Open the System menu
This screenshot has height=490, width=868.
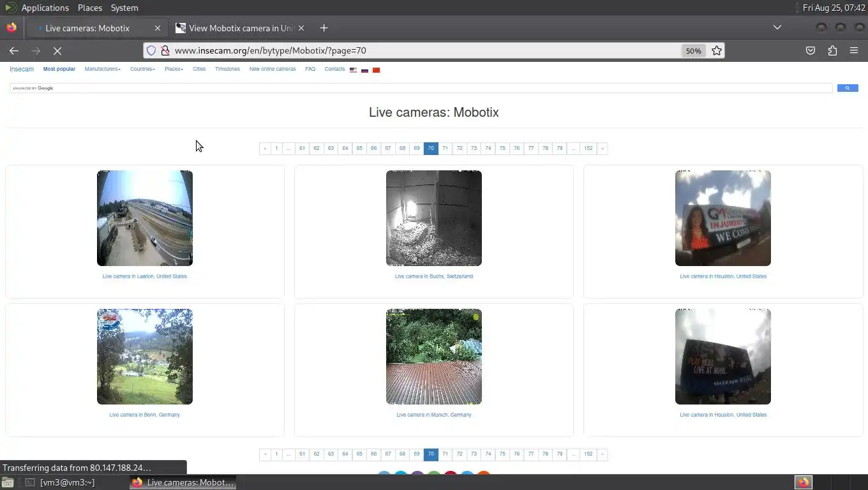pyautogui.click(x=124, y=8)
